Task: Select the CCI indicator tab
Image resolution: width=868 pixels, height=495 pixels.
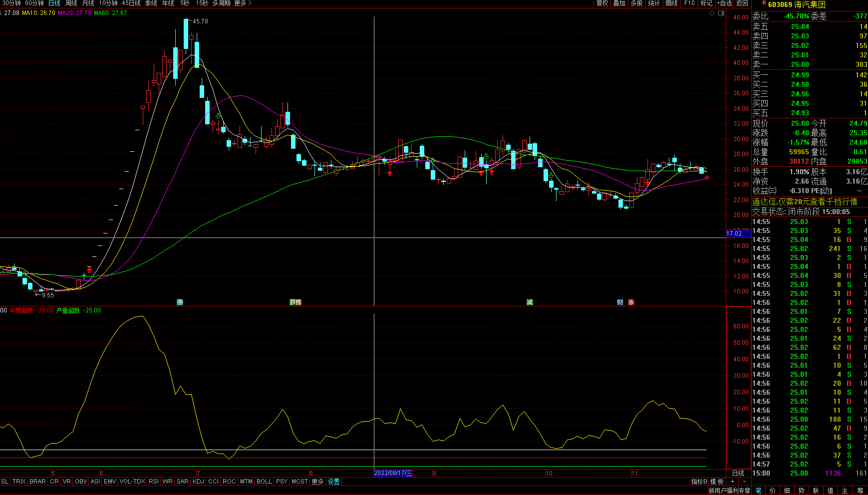Action: (x=213, y=482)
